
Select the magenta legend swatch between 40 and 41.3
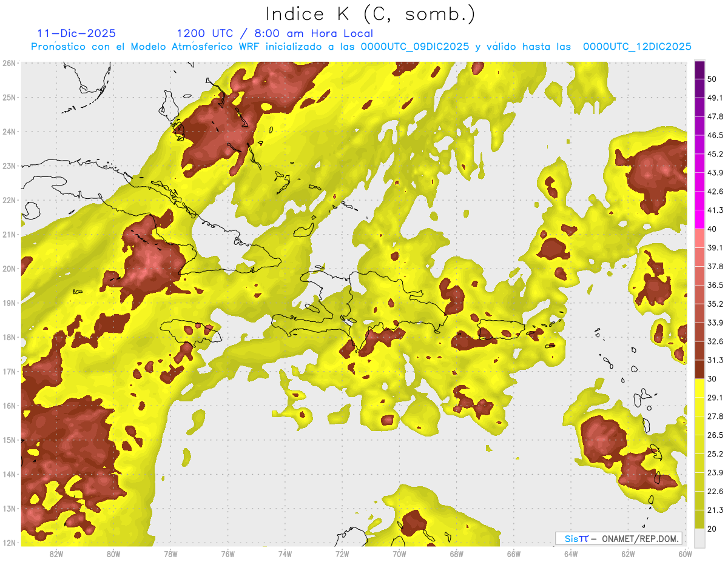coord(700,219)
